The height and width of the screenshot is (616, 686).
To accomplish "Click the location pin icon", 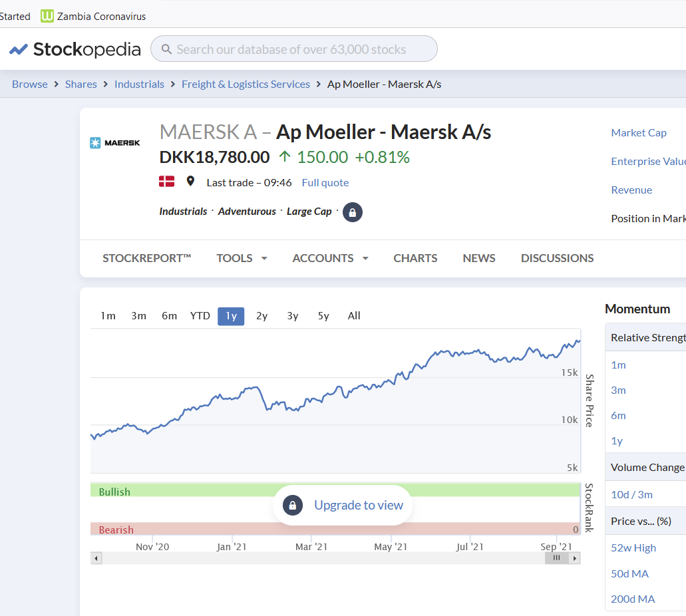I will click(190, 181).
